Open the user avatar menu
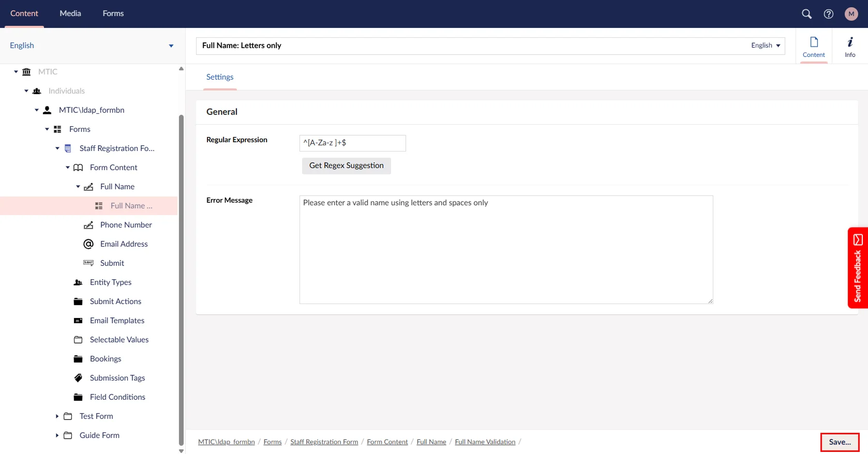The width and height of the screenshot is (868, 454). point(851,14)
